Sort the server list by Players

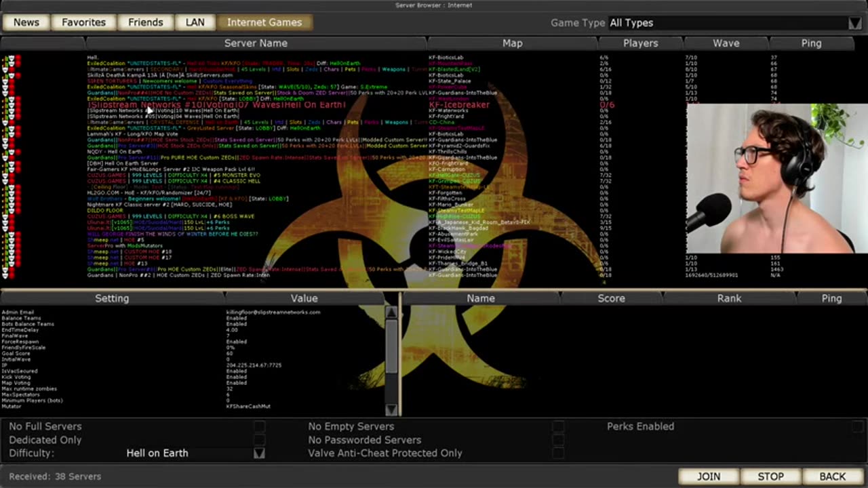click(x=640, y=43)
